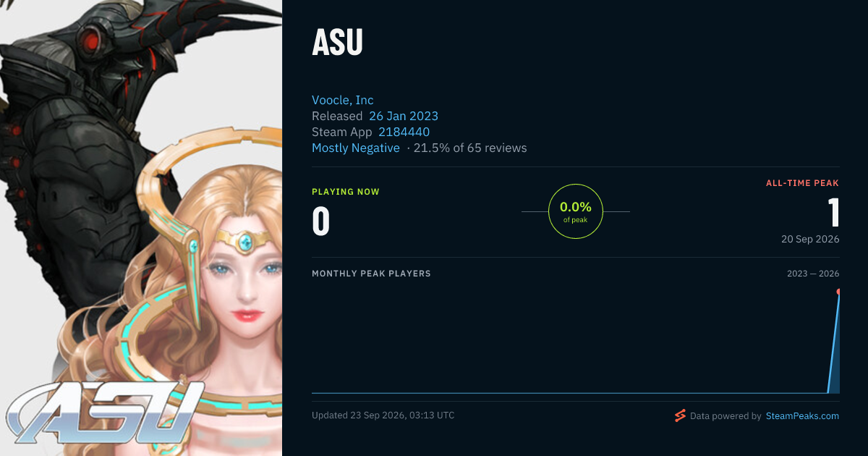Click the Mostly Negative review rating
This screenshot has height=456, width=868.
pyautogui.click(x=356, y=148)
